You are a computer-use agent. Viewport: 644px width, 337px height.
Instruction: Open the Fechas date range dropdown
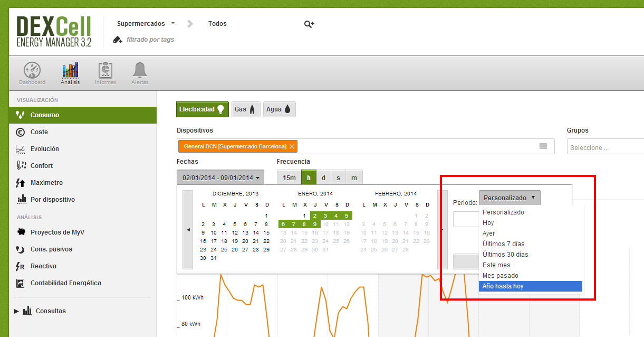[220, 178]
